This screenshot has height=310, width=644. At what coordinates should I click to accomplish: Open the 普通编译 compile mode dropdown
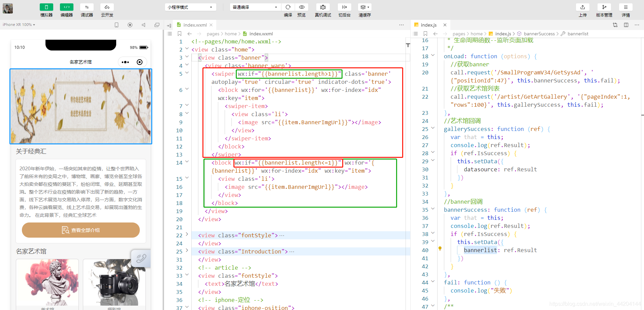[255, 7]
